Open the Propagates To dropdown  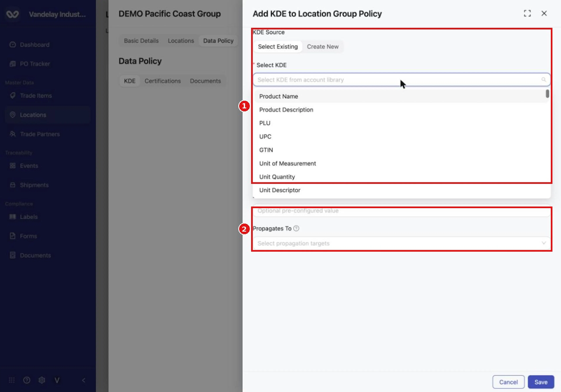pos(401,243)
